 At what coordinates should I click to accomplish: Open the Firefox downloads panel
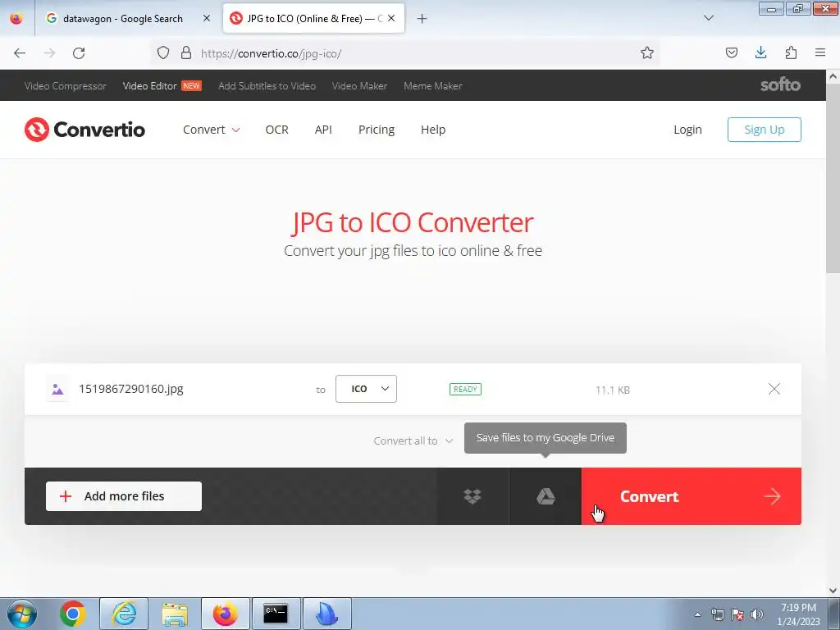pyautogui.click(x=760, y=53)
